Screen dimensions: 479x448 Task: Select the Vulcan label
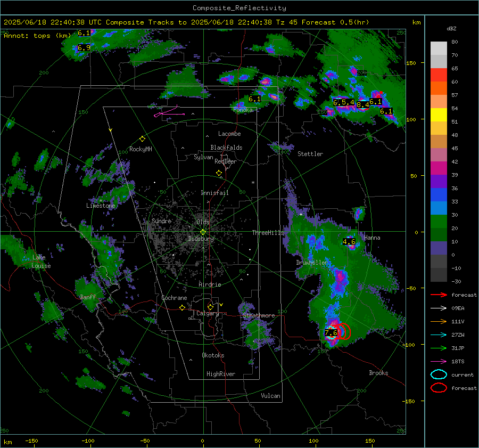[x=270, y=396]
